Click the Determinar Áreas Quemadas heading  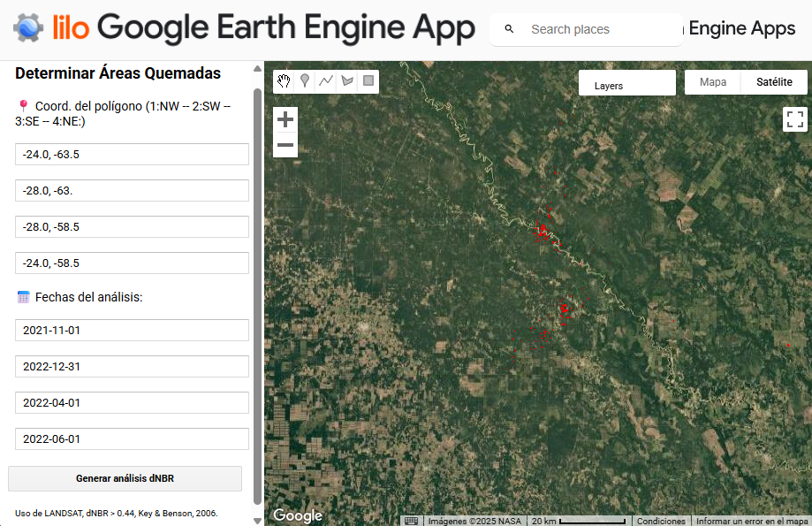[x=118, y=73]
